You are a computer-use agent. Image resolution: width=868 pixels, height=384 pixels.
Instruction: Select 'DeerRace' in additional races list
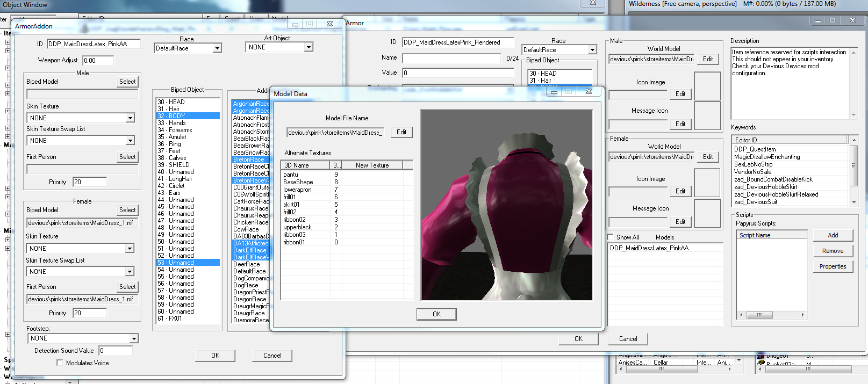pos(250,264)
